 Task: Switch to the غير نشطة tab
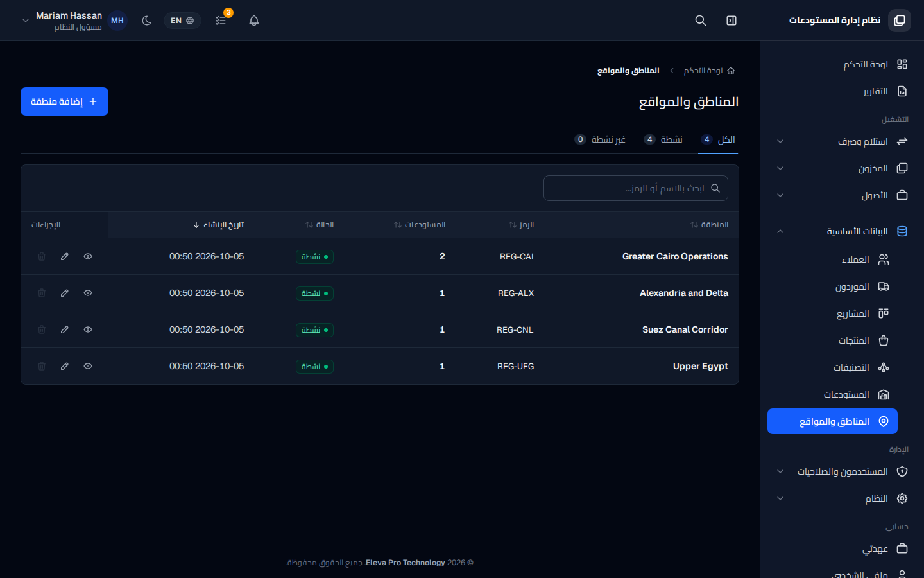click(x=600, y=139)
